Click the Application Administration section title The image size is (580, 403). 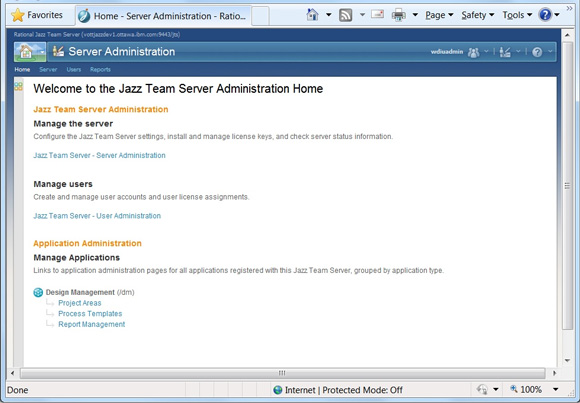point(87,243)
